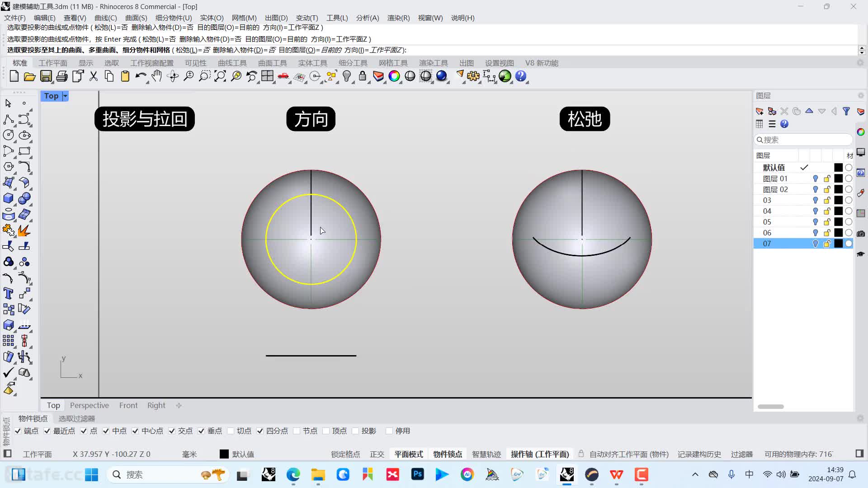868x488 pixels.
Task: Click the Cut scissors icon
Action: tap(94, 76)
